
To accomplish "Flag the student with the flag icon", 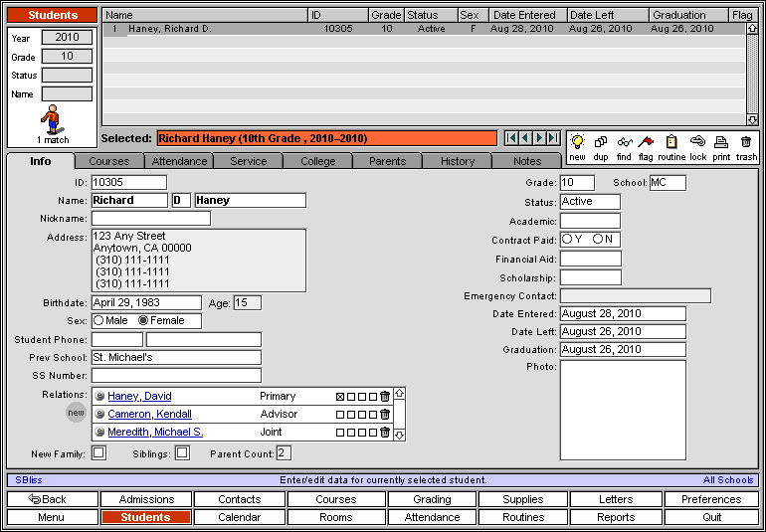I will 646,142.
